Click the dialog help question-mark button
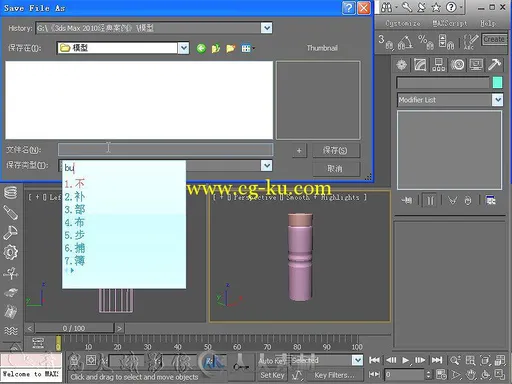This screenshot has width=512, height=384. [x=348, y=7]
